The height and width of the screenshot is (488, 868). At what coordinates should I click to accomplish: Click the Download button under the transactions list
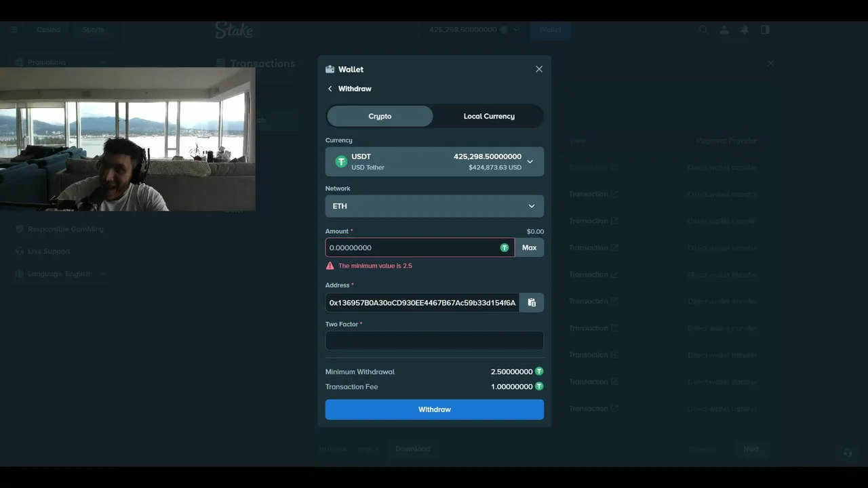pyautogui.click(x=412, y=449)
